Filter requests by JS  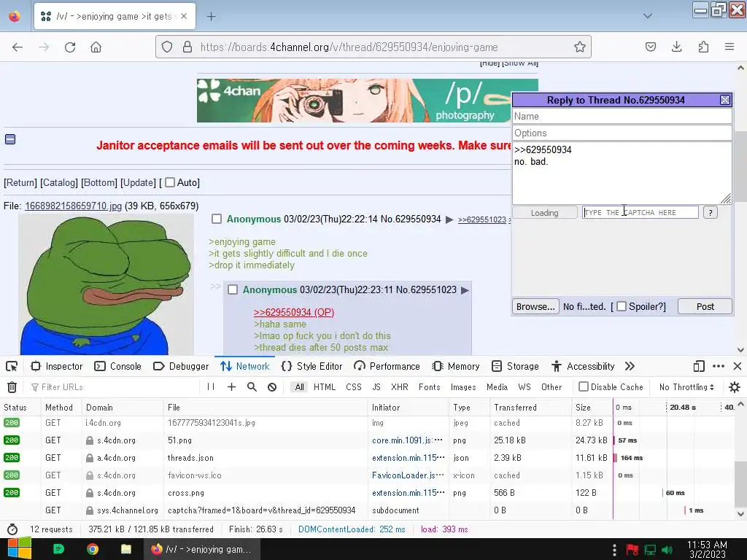[376, 387]
